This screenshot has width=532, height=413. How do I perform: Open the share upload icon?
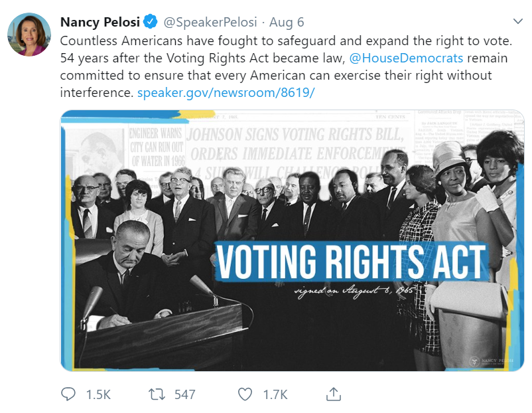tap(334, 394)
